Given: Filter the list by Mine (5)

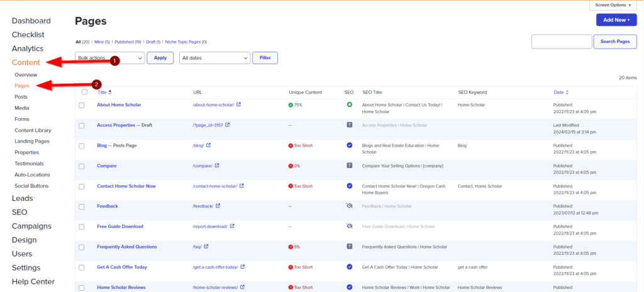Looking at the screenshot, I should (x=102, y=42).
